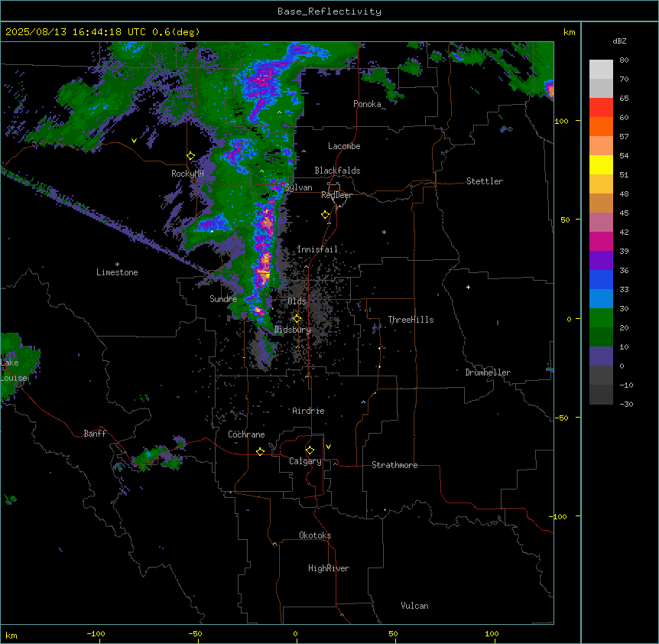Screen dimensions: 659x644
Task: Click the km unit label at bottom left
Action: pyautogui.click(x=11, y=635)
